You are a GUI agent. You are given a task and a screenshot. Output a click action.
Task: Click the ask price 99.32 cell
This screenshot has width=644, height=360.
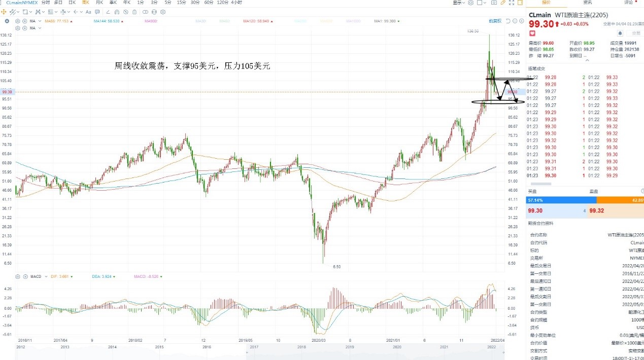616,210
